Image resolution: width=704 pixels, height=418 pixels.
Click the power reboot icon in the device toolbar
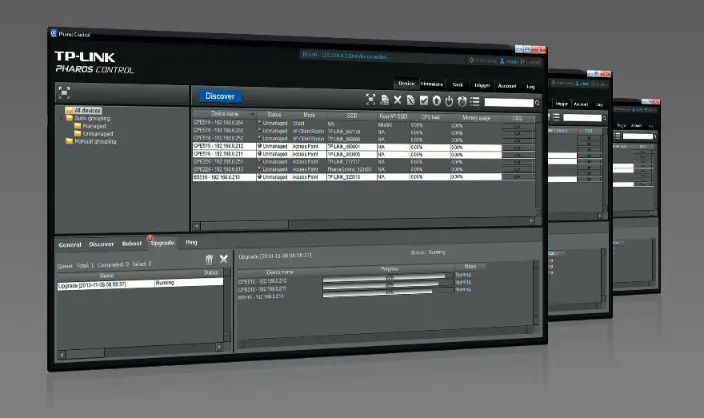(449, 101)
